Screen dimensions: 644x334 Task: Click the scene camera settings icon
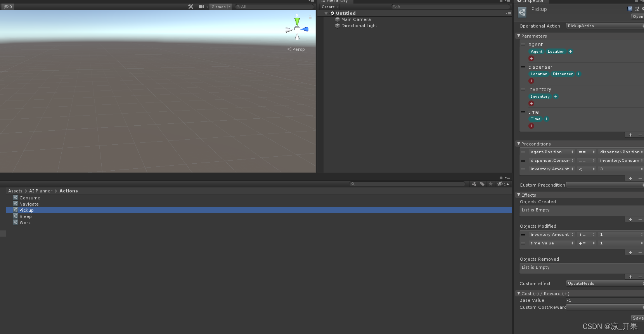pos(201,7)
